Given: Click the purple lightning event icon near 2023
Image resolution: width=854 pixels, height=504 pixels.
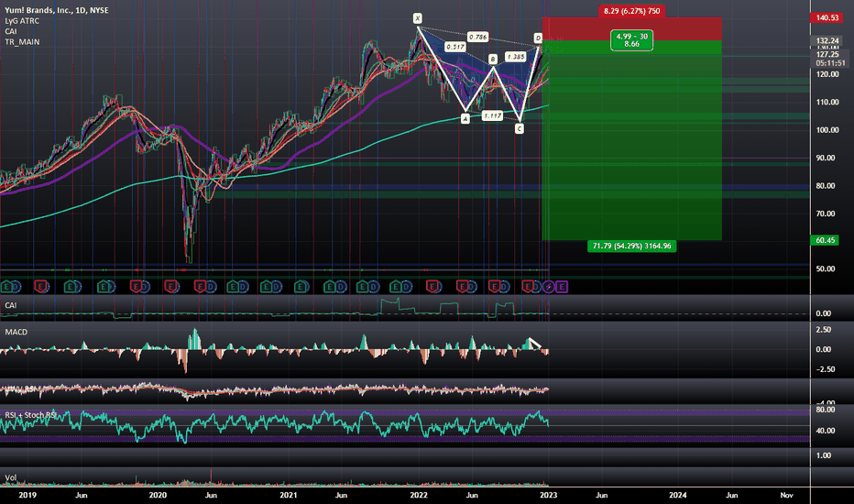Looking at the screenshot, I should pos(549,287).
